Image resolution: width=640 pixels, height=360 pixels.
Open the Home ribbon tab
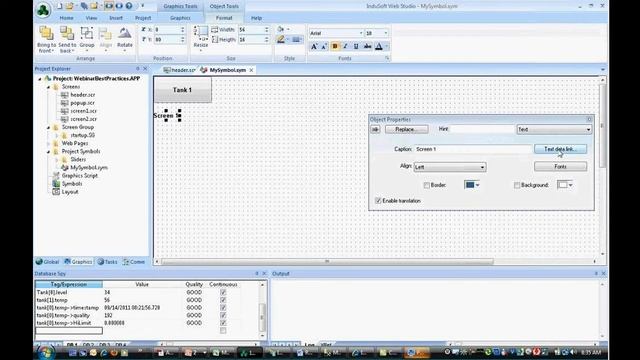point(67,18)
